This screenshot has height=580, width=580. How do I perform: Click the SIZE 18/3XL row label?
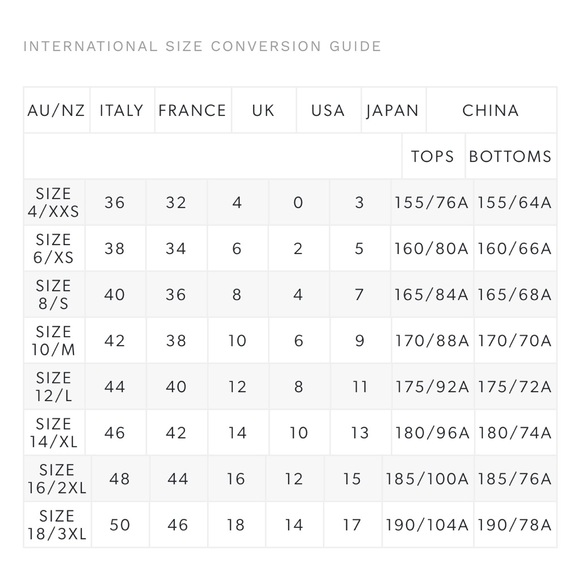coord(57,525)
